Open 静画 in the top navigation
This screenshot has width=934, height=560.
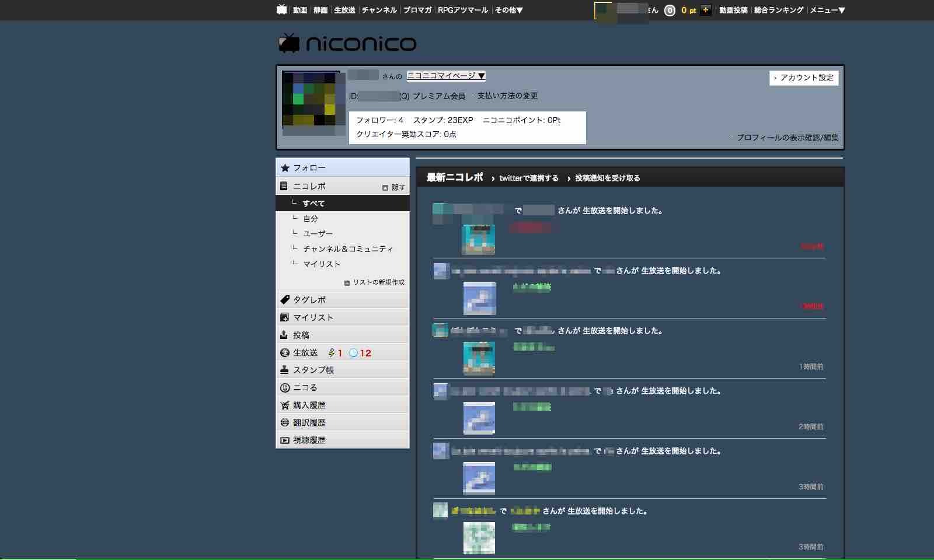tap(320, 10)
